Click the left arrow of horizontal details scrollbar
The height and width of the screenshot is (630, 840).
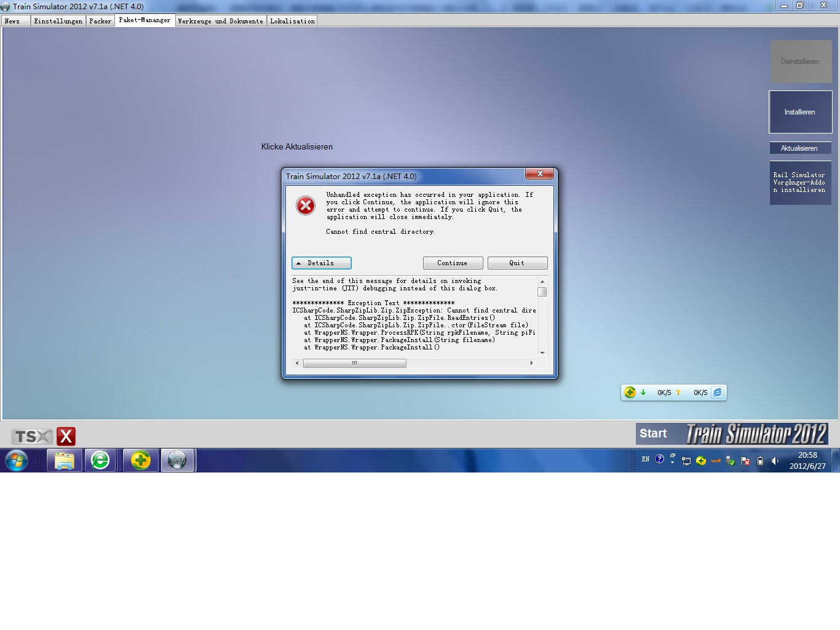[298, 363]
